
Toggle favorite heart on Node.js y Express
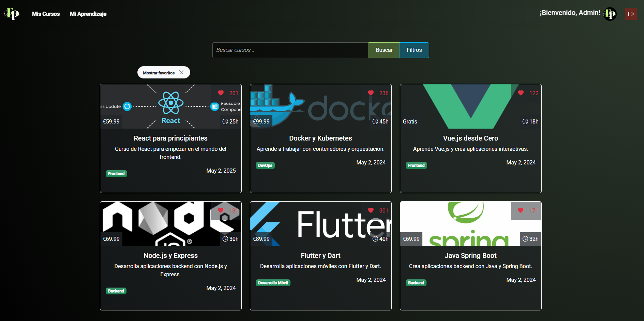[221, 210]
